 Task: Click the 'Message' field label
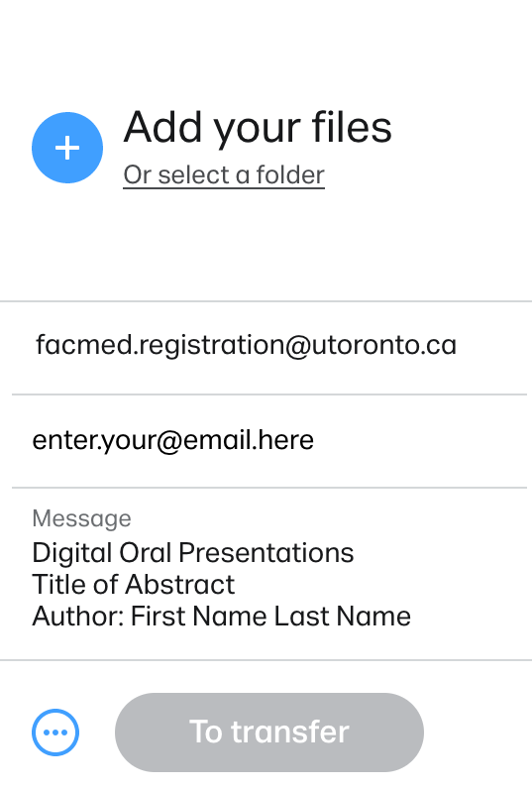[81, 518]
